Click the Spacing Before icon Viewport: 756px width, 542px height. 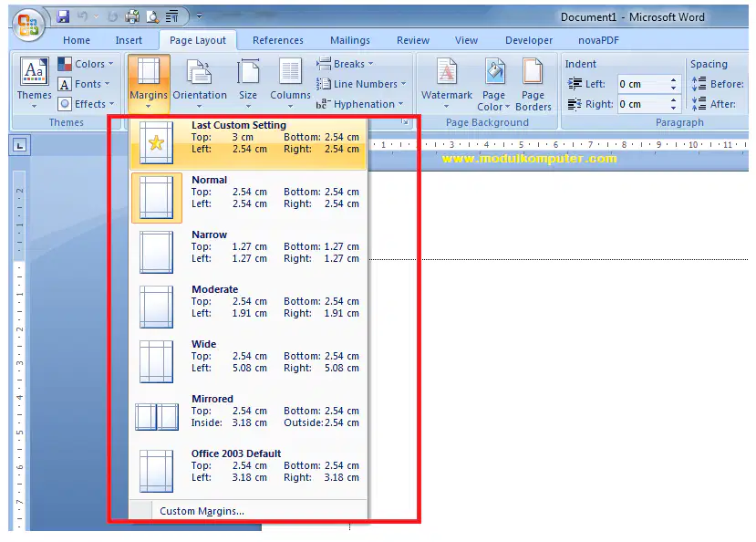coord(699,84)
